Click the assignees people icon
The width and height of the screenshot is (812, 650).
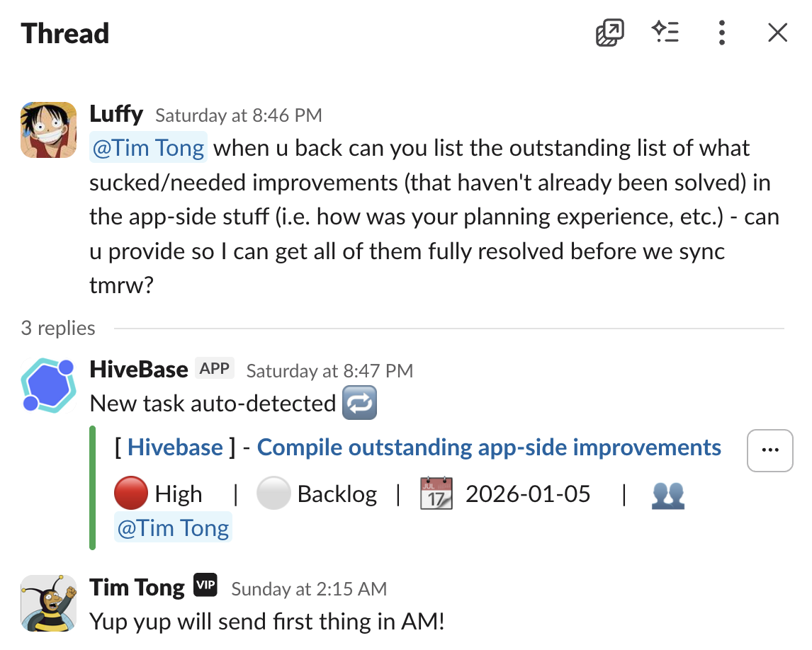667,496
